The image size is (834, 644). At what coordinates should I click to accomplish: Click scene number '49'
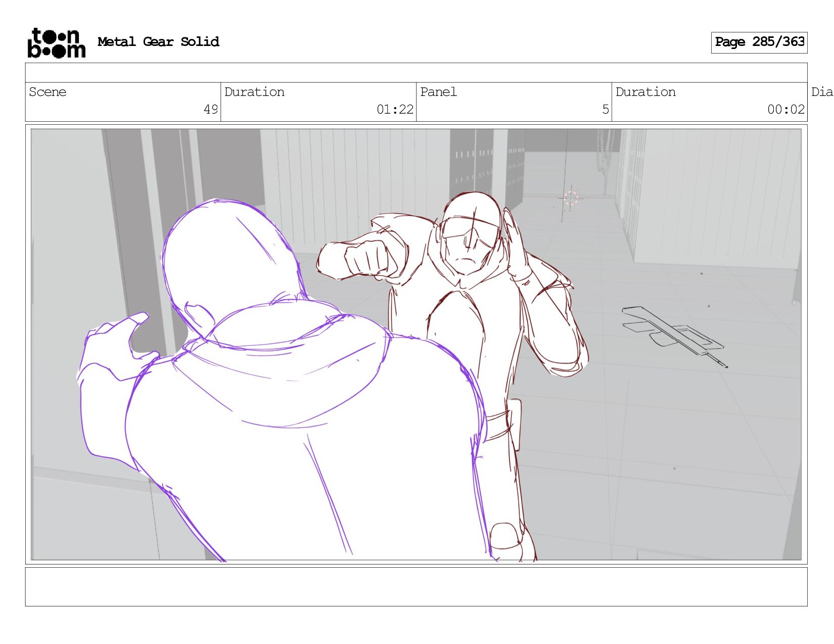[x=211, y=110]
